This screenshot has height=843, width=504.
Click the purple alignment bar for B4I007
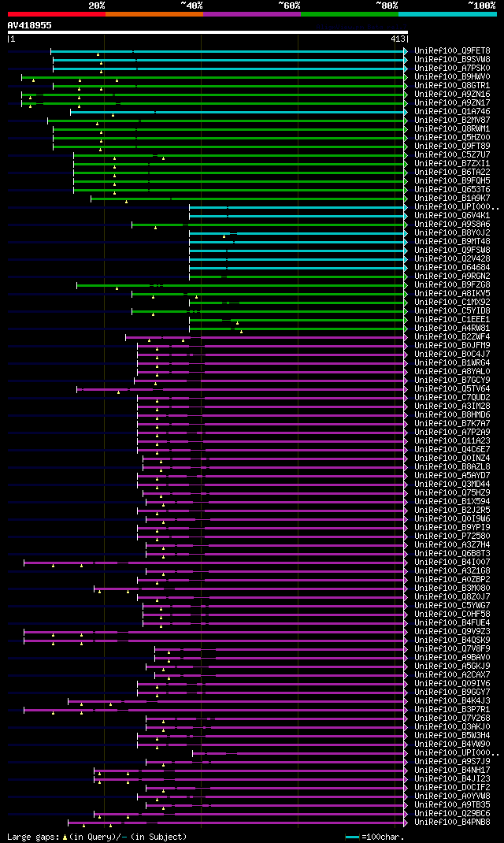pos(214,563)
